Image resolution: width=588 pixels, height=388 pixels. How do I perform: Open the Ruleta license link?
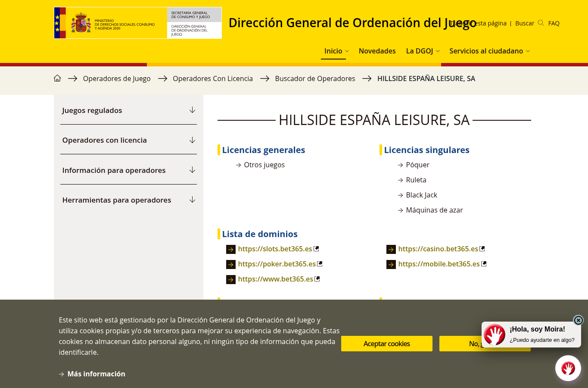(416, 180)
